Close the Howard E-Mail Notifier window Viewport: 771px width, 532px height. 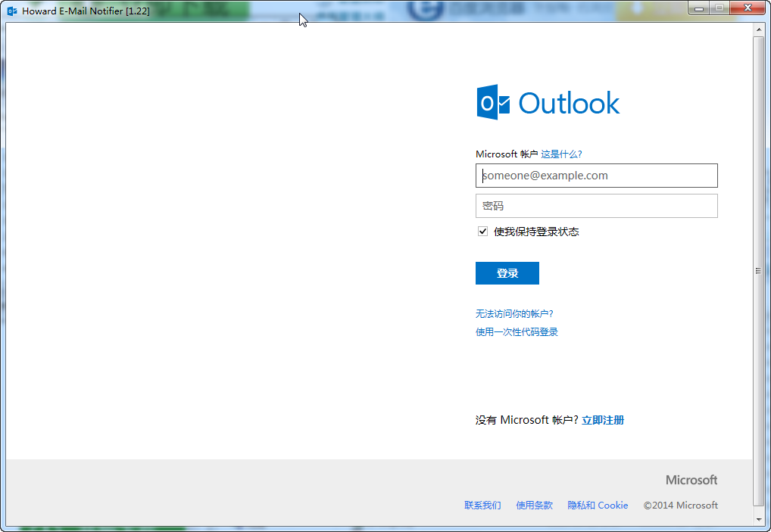[x=748, y=8]
